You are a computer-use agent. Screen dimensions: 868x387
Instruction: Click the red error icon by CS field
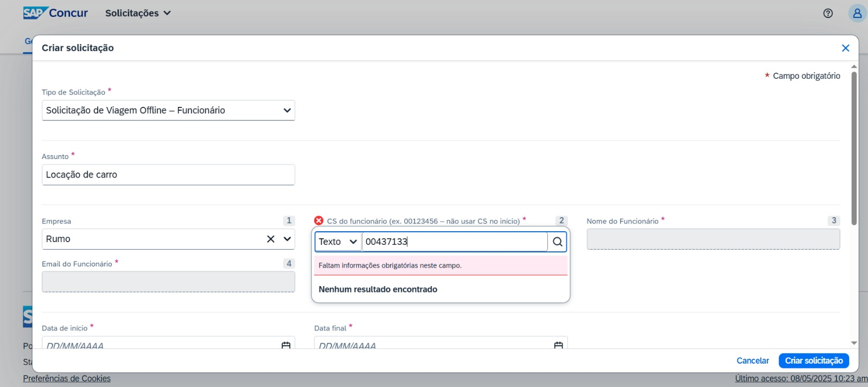(319, 220)
